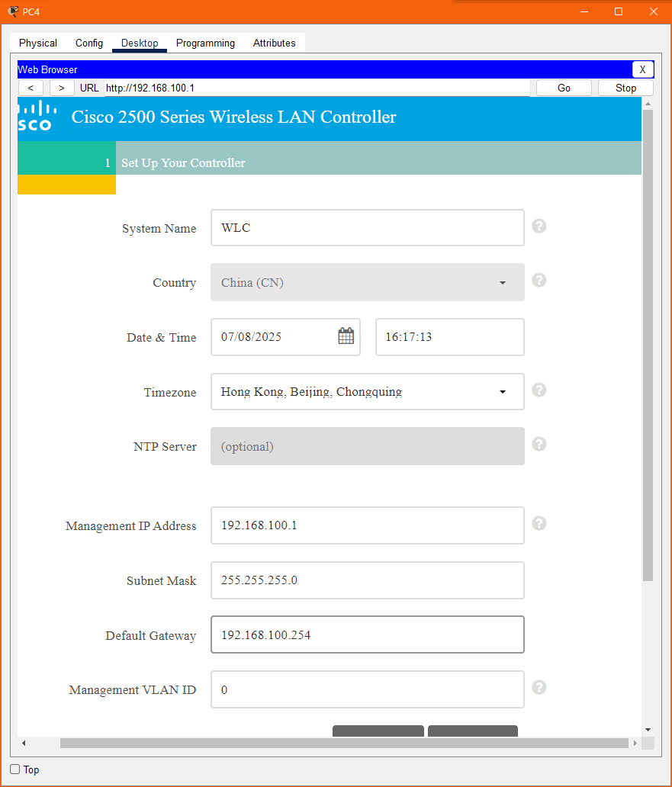This screenshot has height=787, width=672.
Task: Open the Date calendar picker icon
Action: [346, 336]
